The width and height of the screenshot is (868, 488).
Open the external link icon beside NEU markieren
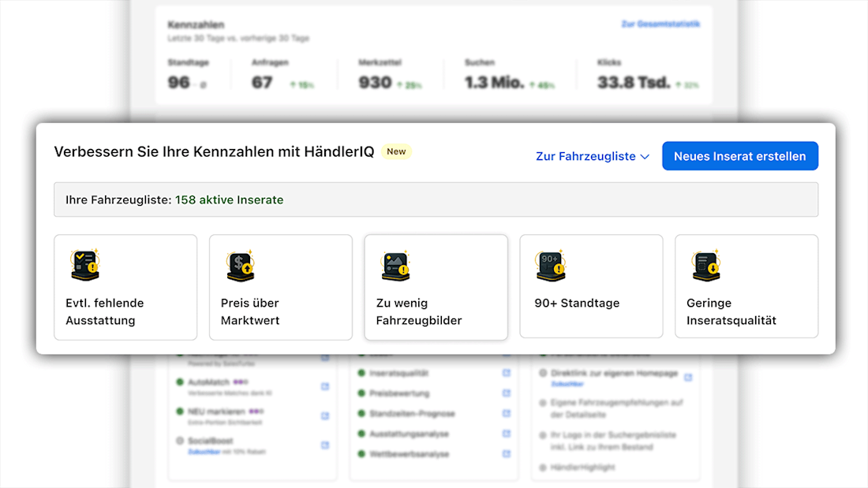pyautogui.click(x=325, y=415)
